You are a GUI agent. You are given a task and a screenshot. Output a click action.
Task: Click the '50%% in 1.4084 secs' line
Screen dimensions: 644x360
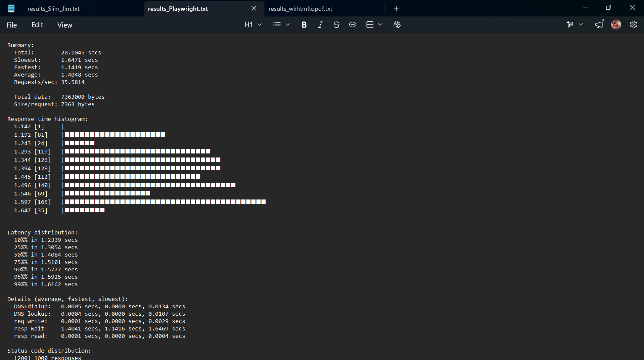pos(46,255)
